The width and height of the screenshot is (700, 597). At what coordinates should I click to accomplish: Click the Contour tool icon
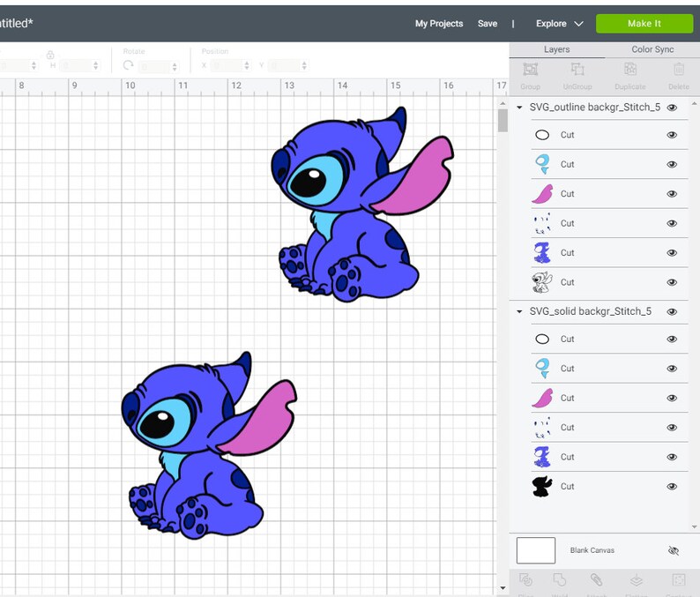[x=679, y=579]
